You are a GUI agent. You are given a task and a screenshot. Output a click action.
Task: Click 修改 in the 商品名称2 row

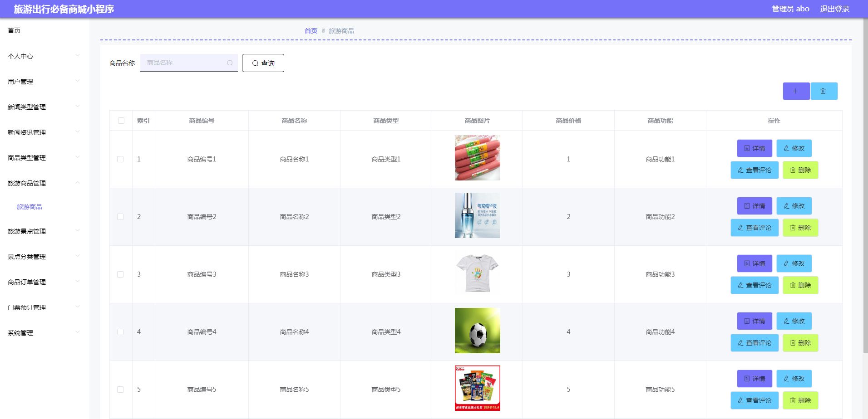click(794, 206)
